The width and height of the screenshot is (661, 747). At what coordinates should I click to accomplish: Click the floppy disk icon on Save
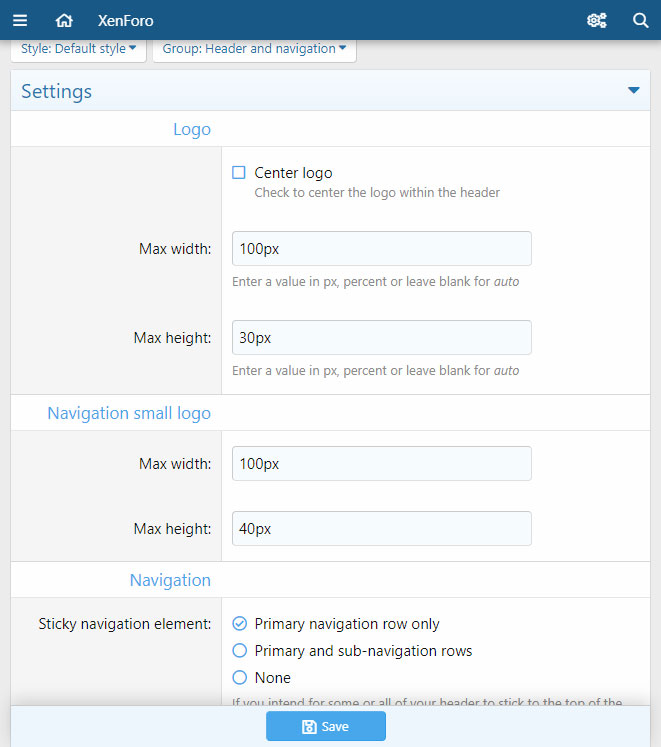(309, 727)
